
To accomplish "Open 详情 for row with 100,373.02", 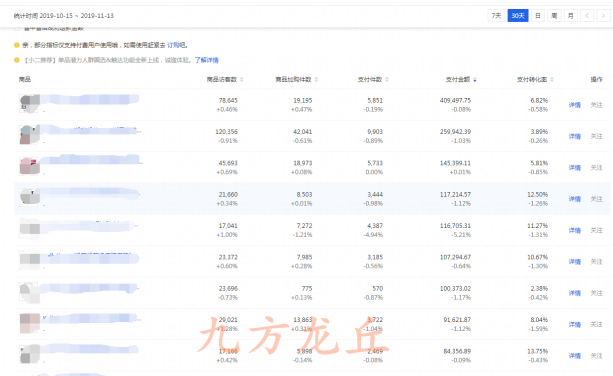I will point(574,293).
